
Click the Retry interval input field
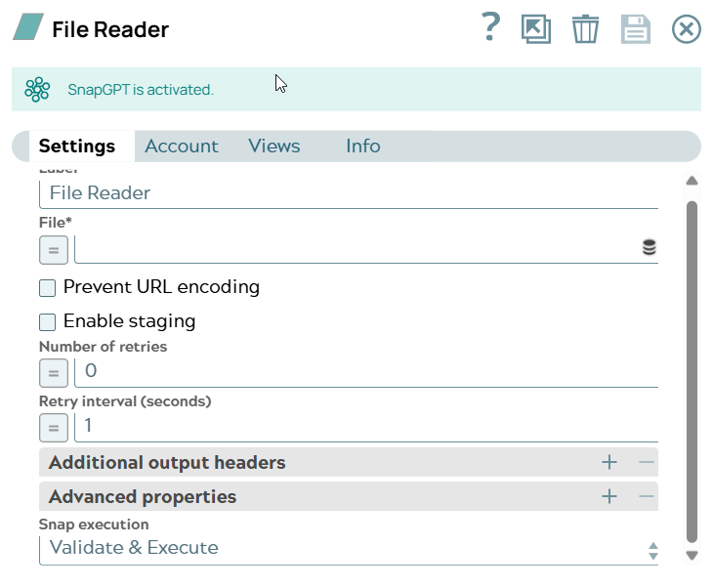366,427
